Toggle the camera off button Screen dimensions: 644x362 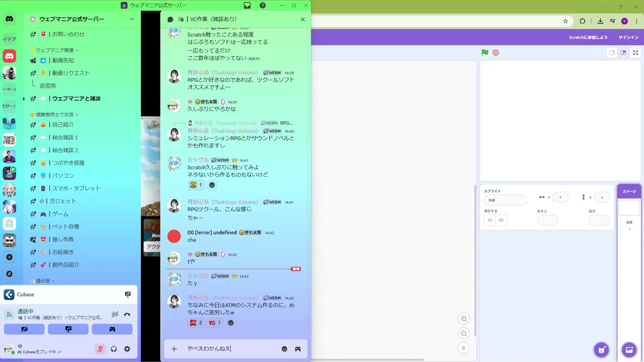tap(24, 329)
